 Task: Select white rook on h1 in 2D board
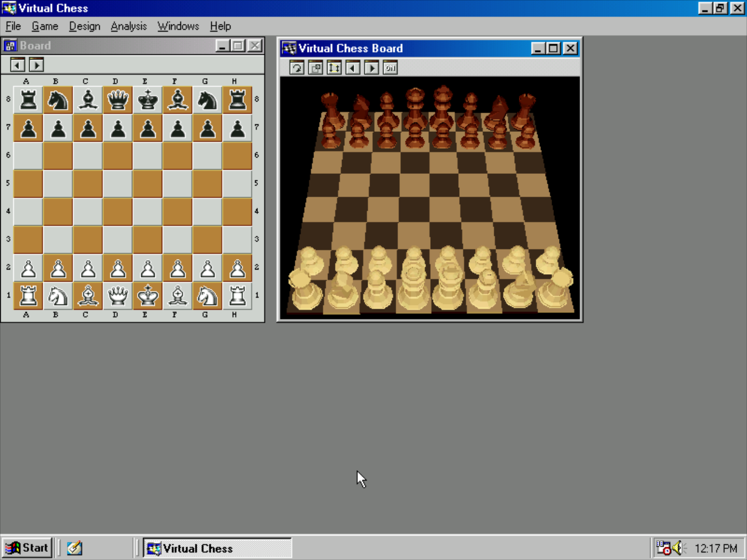tap(237, 296)
